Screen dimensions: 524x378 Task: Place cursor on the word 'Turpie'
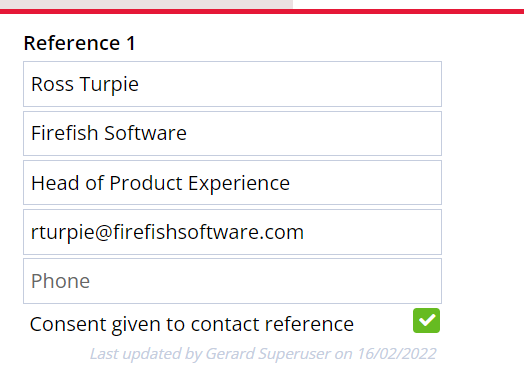tap(109, 84)
